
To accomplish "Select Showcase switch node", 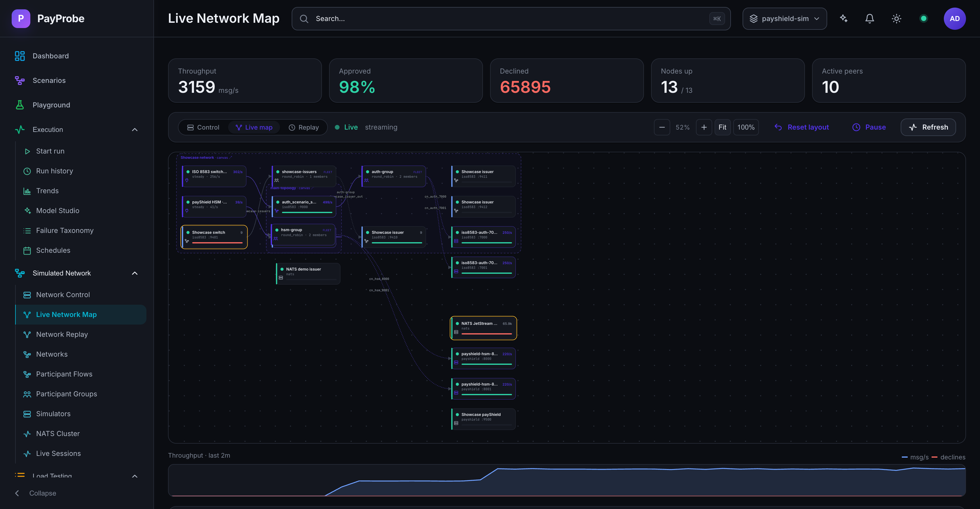I will 214,237.
